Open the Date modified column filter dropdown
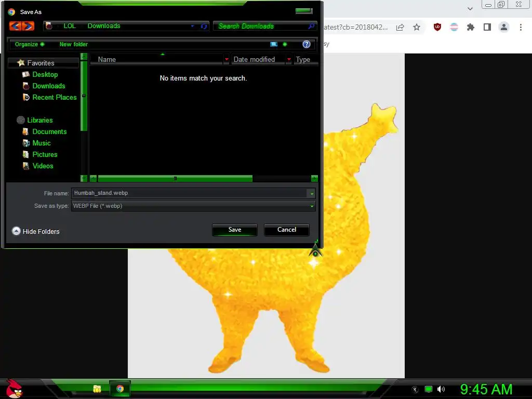The height and width of the screenshot is (399, 532). point(289,59)
